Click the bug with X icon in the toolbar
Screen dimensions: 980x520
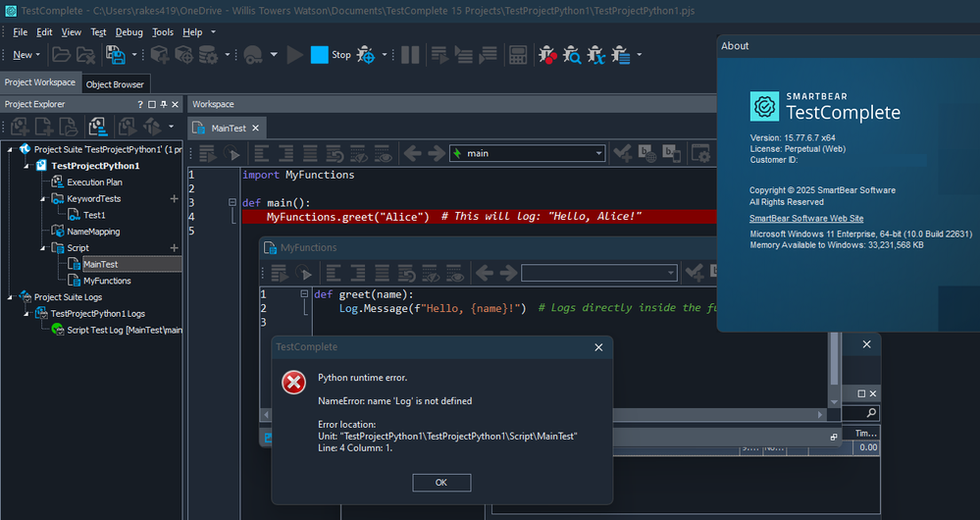point(596,55)
